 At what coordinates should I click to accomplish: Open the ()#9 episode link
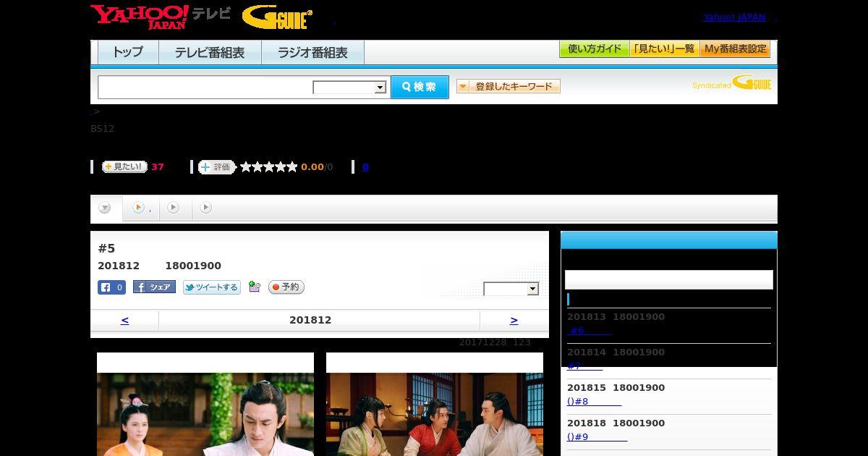(x=597, y=437)
